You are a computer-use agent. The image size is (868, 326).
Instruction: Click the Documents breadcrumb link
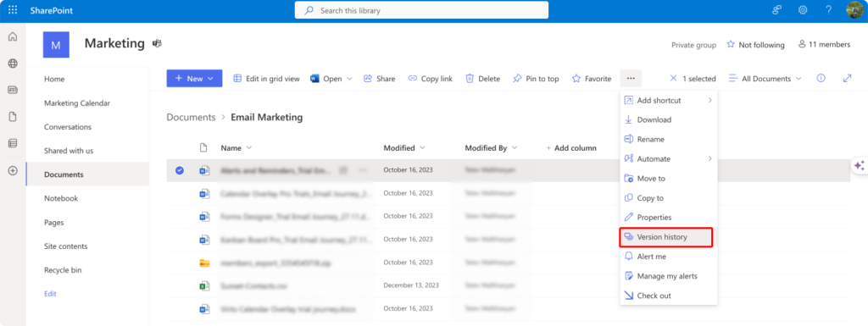(x=191, y=117)
